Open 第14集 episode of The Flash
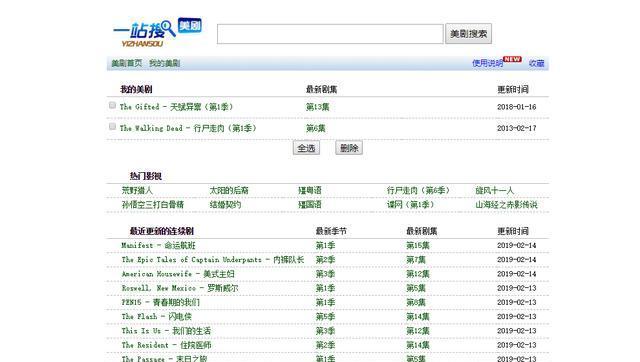The height and width of the screenshot is (362, 640). (418, 317)
